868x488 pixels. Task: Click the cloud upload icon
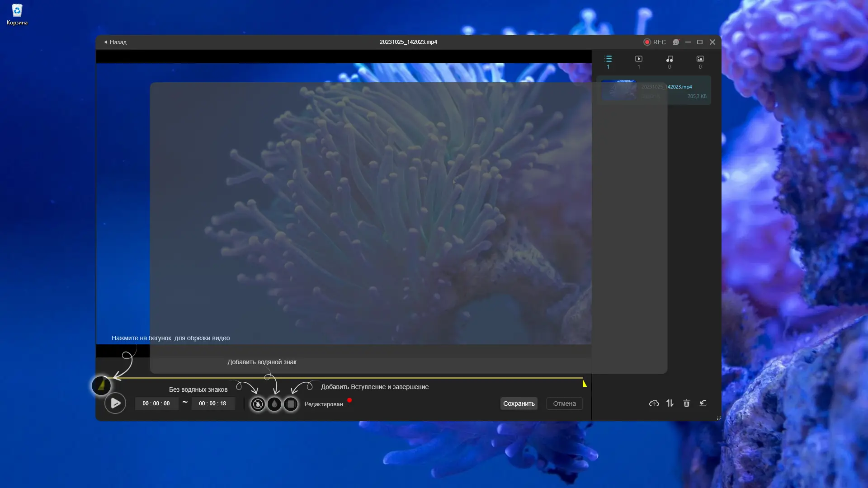pos(654,403)
